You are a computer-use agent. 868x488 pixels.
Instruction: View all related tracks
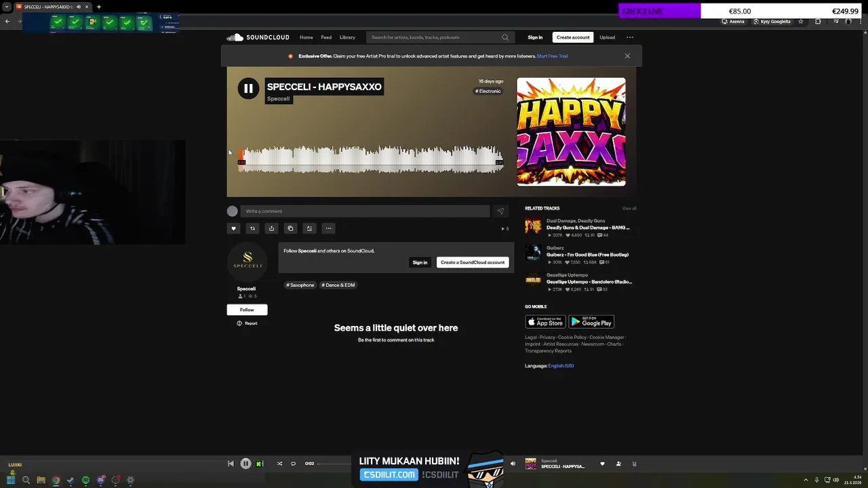629,208
